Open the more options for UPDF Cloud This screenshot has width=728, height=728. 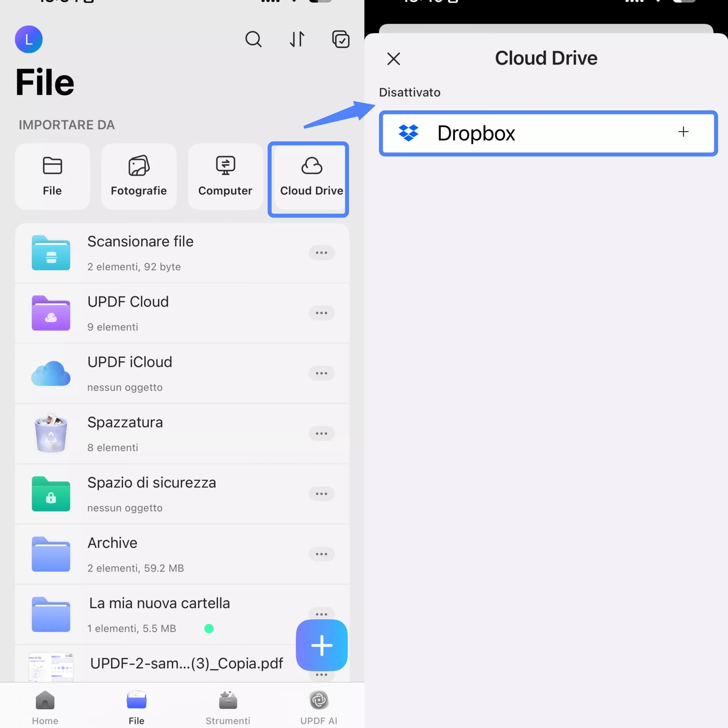321,313
